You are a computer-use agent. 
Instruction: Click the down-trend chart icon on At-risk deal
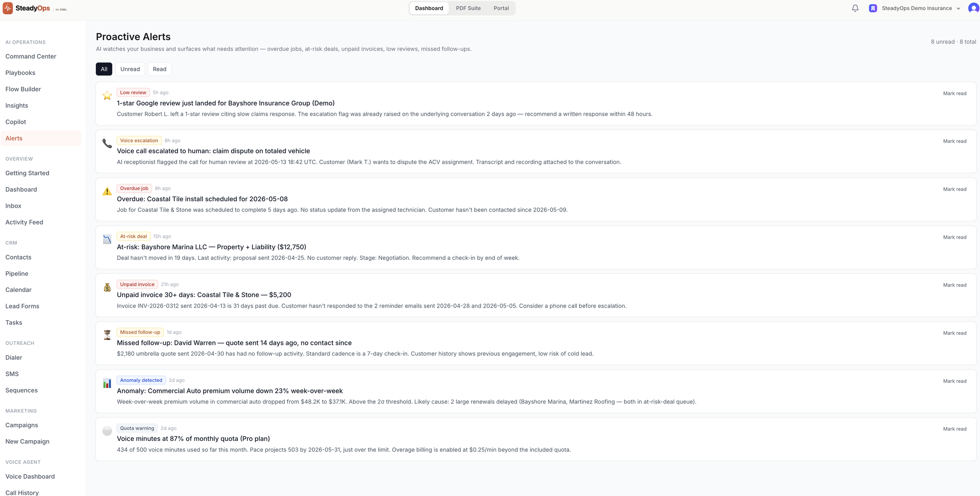click(107, 239)
